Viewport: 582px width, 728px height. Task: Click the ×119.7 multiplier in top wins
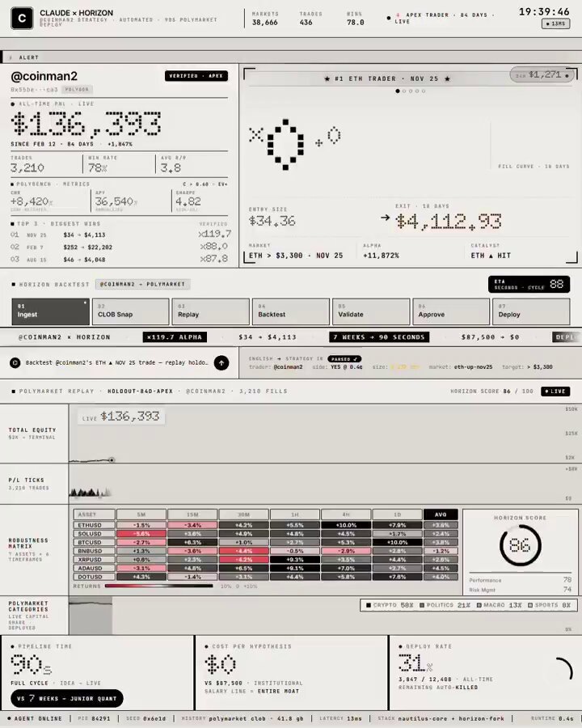tap(214, 234)
